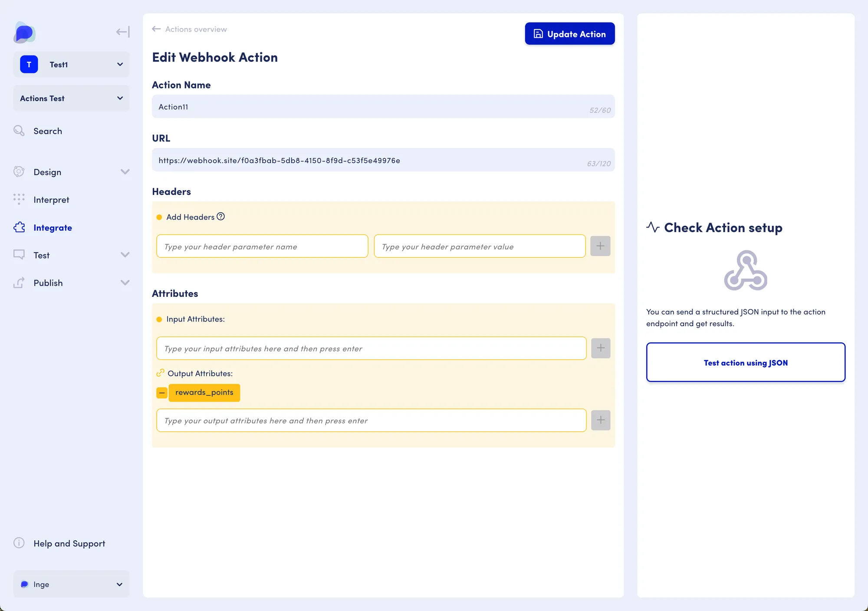
Task: Click the Add Headers help question icon
Action: click(221, 217)
